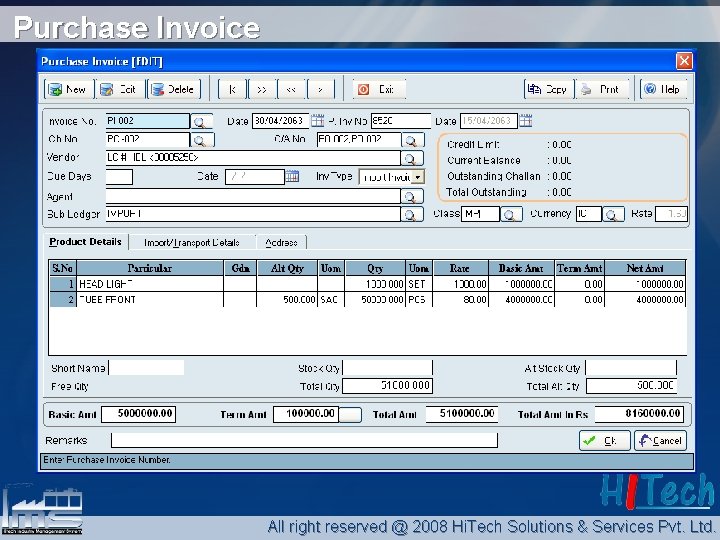This screenshot has height=540, width=720.
Task: Click the Total Amt In Rs field
Action: click(x=640, y=414)
